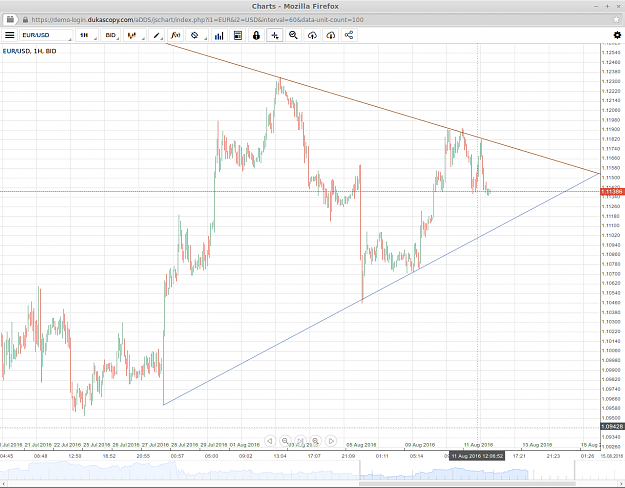This screenshot has height=488, width=625.
Task: Click the '13:04' time axis label
Action: [x=280, y=456]
